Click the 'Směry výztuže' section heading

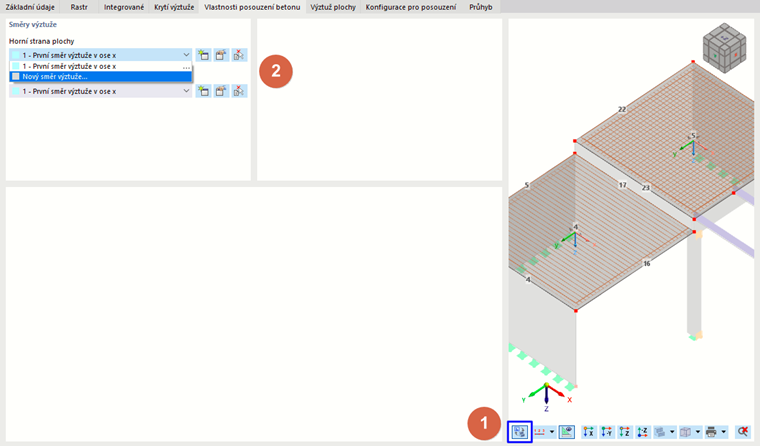33,24
